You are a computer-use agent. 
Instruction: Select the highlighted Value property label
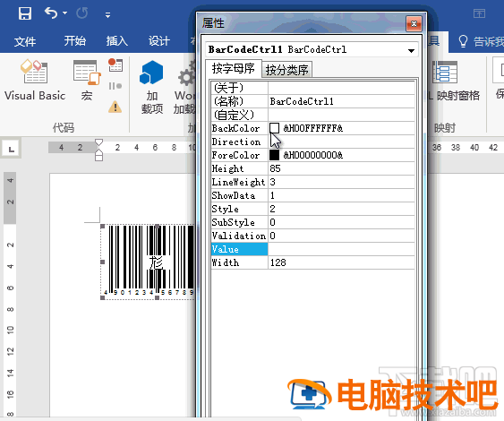(239, 249)
